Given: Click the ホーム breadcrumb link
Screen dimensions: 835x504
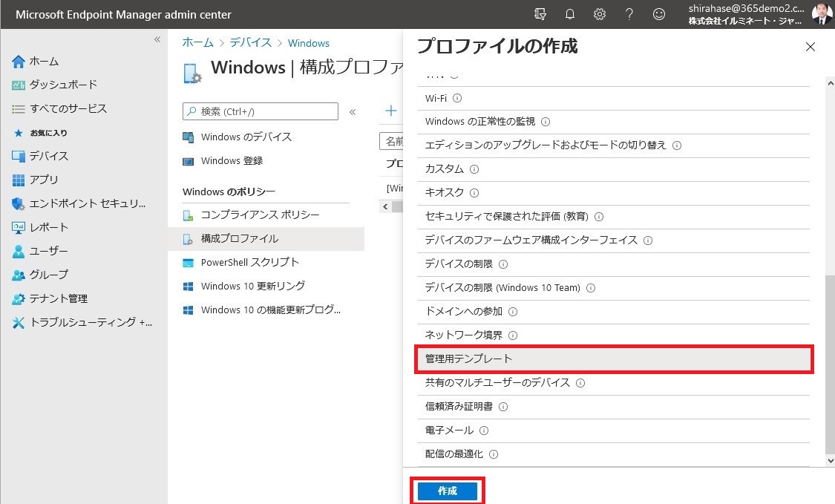Looking at the screenshot, I should click(197, 42).
